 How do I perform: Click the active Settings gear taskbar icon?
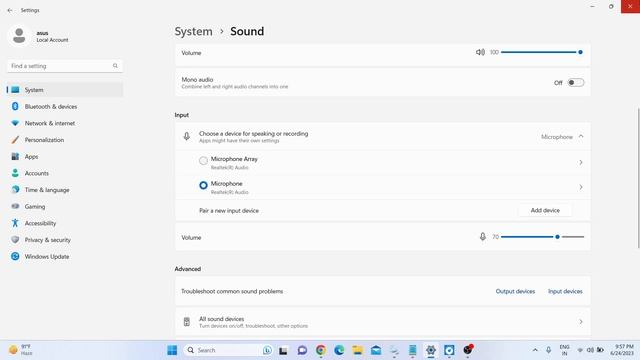[x=431, y=350]
